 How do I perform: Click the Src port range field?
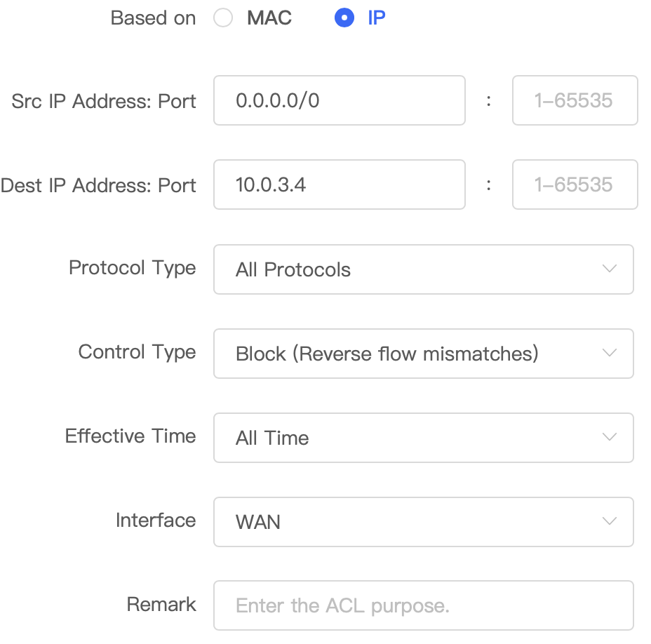575,100
